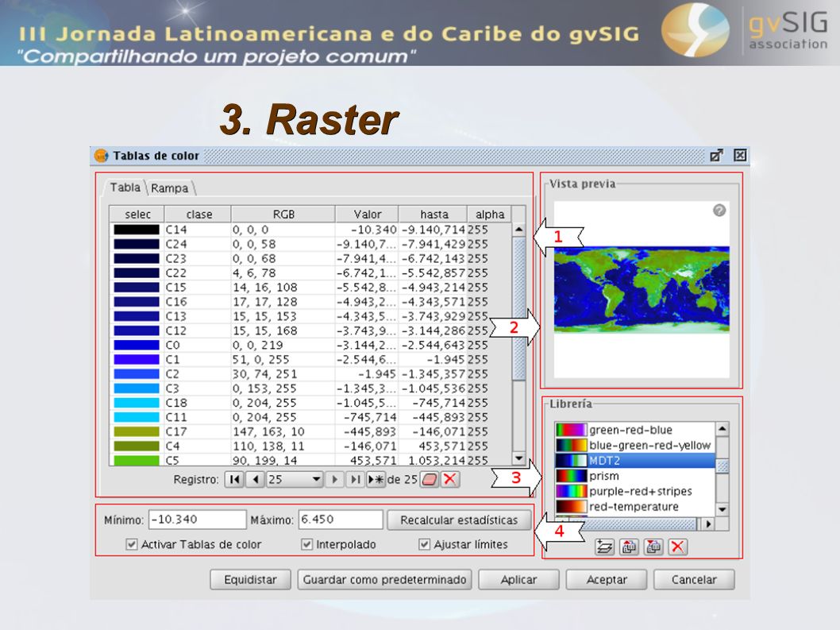
Task: Click the color swatch of class C1
Action: click(137, 359)
